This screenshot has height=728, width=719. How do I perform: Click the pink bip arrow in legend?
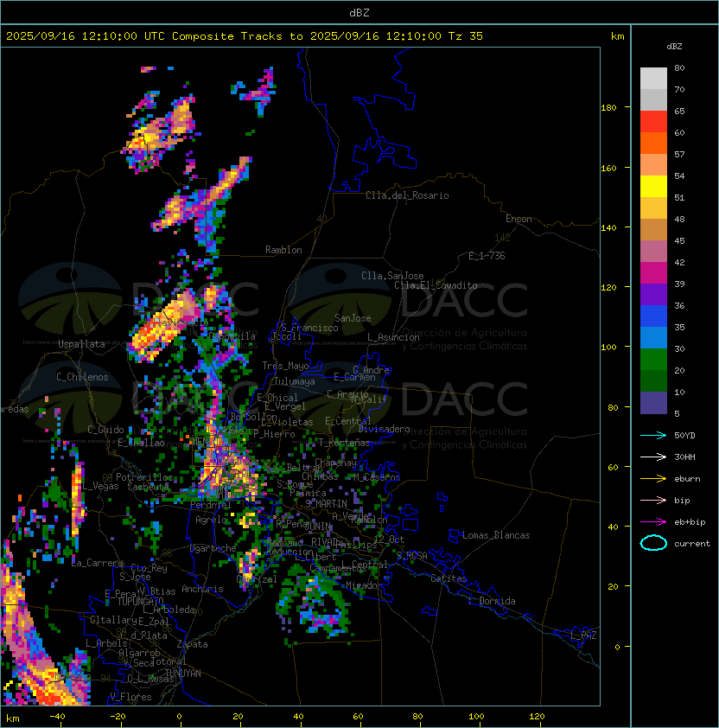coord(653,500)
